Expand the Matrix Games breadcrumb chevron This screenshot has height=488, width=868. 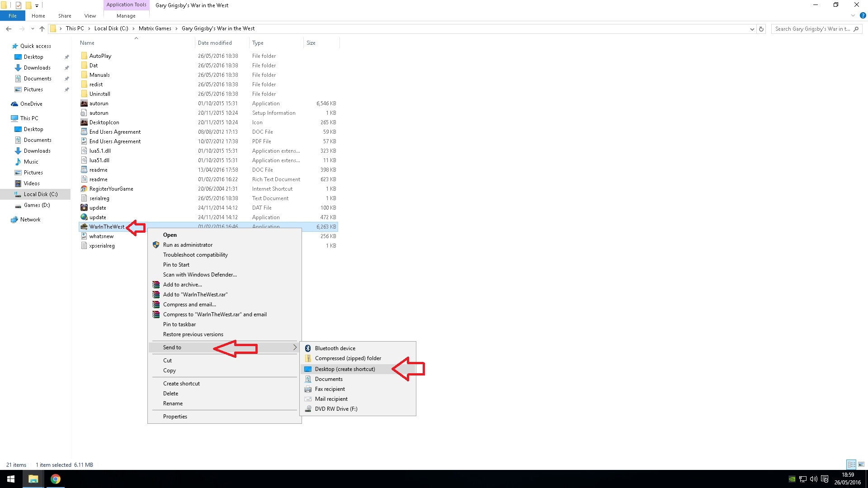[x=176, y=28]
